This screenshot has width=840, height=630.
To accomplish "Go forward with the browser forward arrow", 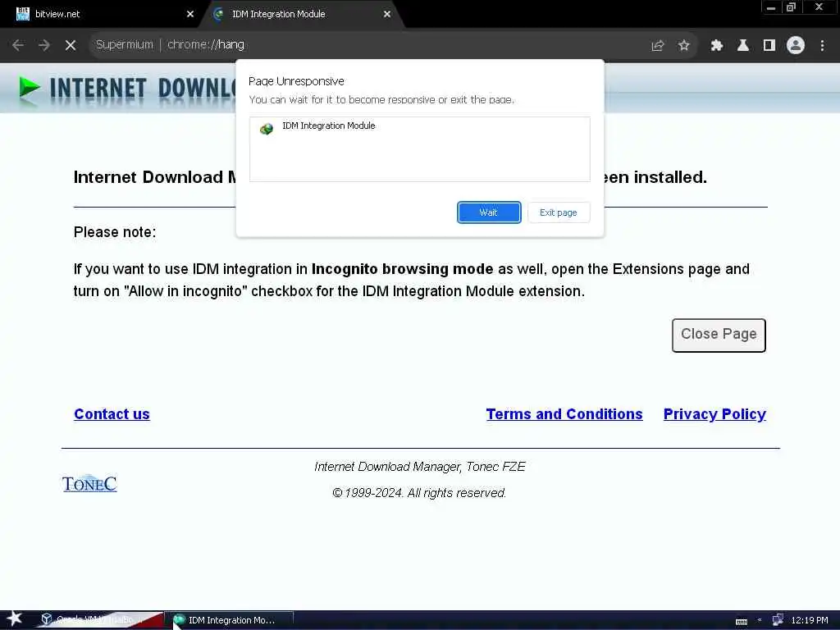I will [x=44, y=45].
